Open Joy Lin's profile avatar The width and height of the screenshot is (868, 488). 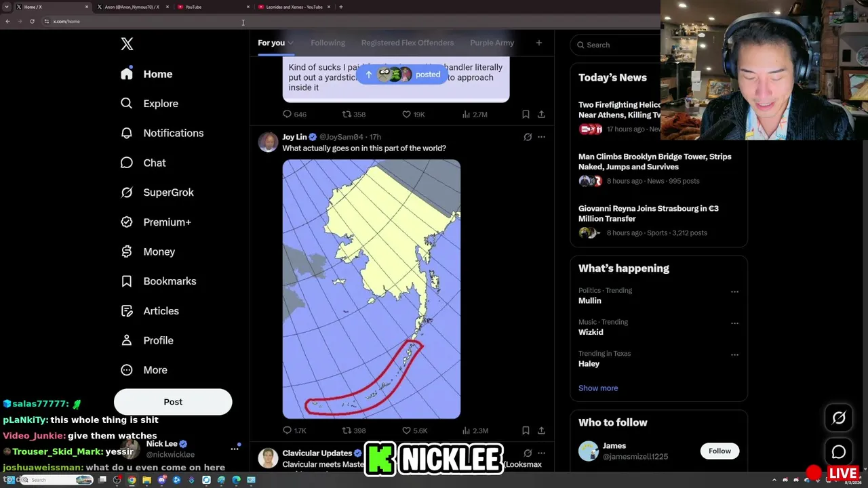(x=269, y=142)
